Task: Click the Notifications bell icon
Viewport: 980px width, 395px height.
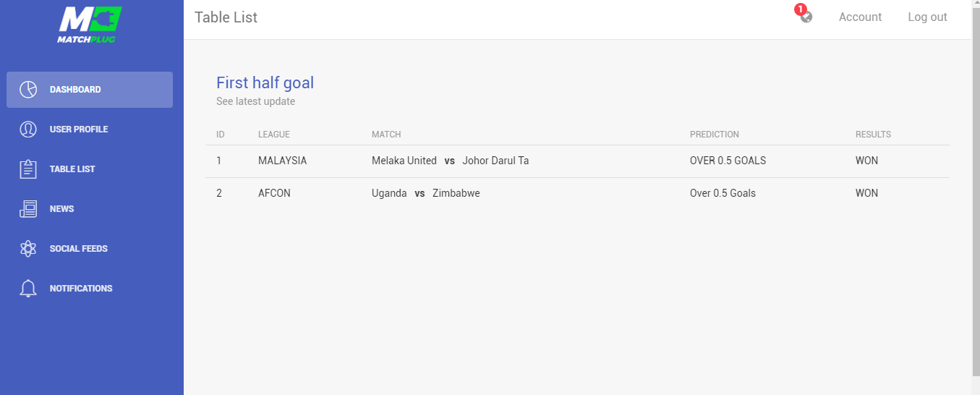Action: click(x=28, y=289)
